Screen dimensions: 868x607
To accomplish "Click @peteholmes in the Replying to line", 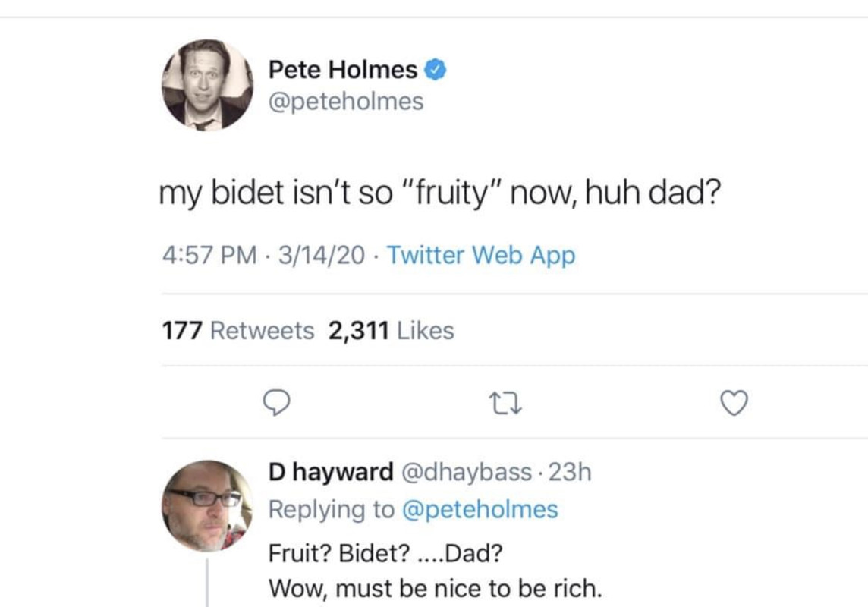I will coord(479,509).
